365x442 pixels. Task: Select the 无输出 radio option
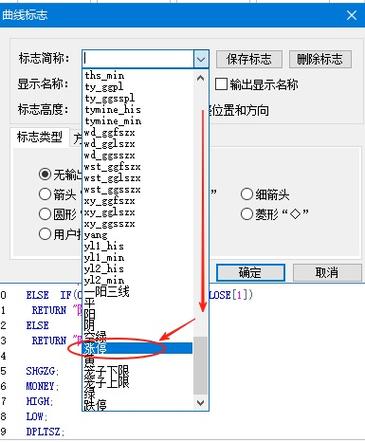pyautogui.click(x=45, y=174)
